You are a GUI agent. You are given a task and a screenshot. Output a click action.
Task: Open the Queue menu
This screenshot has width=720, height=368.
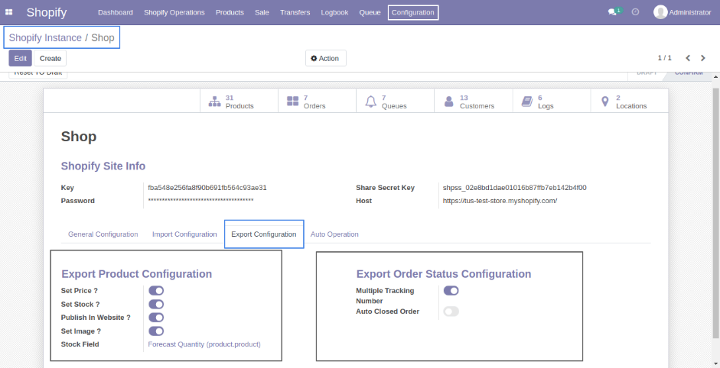[x=370, y=12]
